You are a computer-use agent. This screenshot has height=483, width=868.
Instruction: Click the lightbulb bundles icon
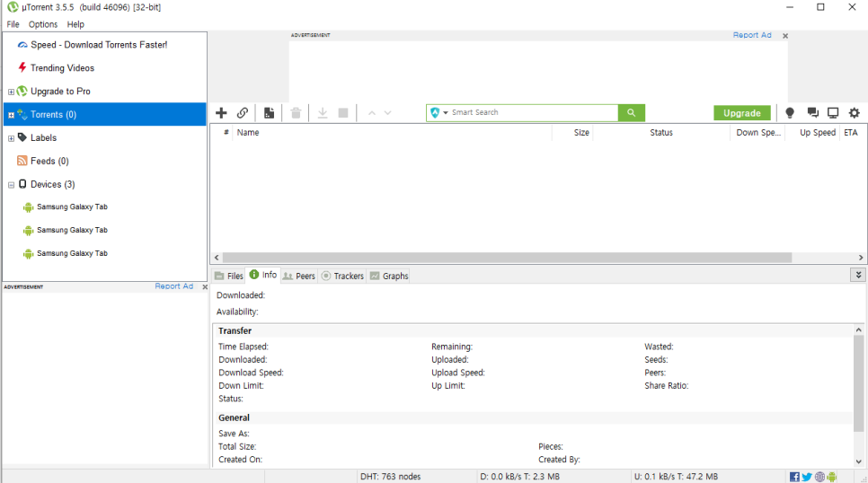790,113
